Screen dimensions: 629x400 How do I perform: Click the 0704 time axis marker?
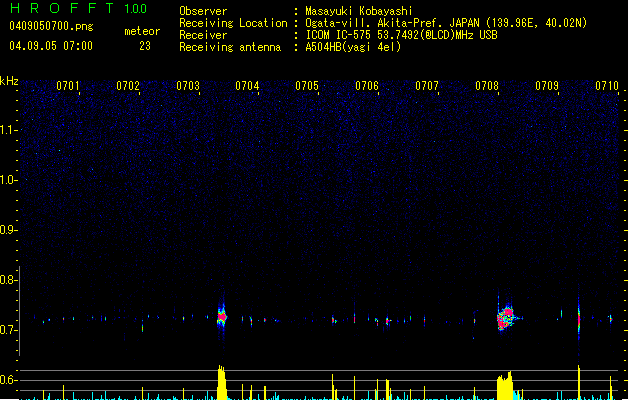coord(247,86)
